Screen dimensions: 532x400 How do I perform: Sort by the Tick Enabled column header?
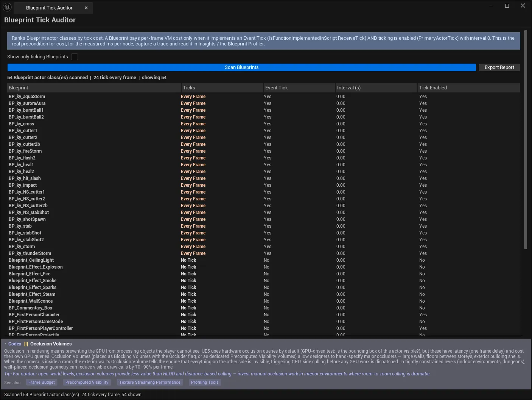(x=468, y=87)
